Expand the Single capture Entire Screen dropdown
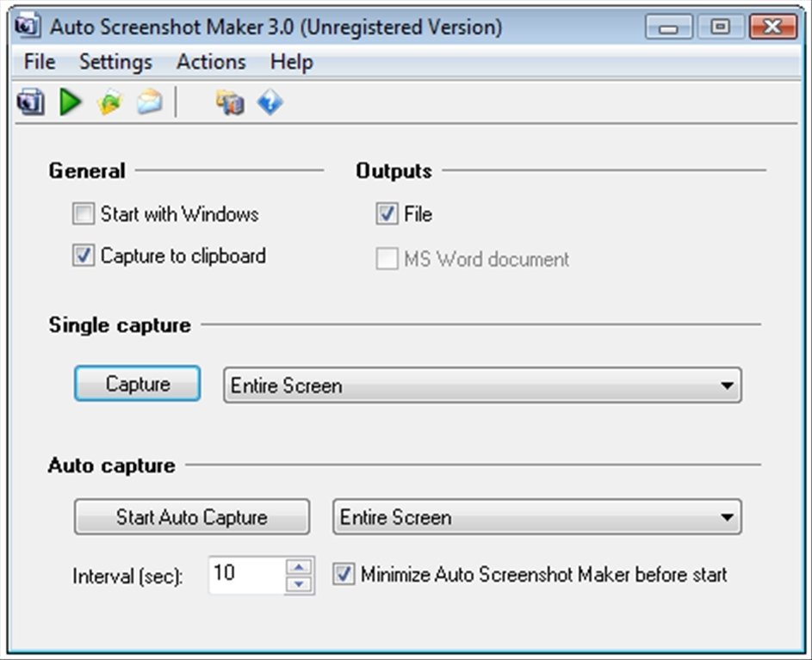Screen dimensions: 812x660 (482, 386)
